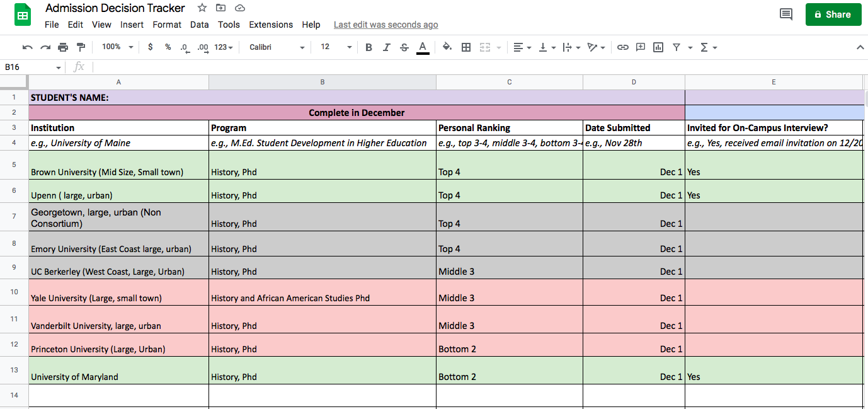Apply strikethrough formatting

(404, 47)
